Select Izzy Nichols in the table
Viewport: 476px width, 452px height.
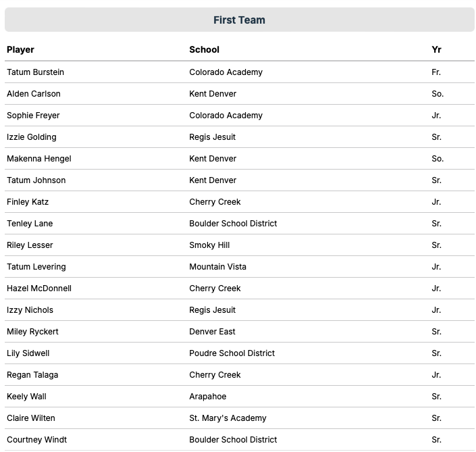tap(30, 310)
